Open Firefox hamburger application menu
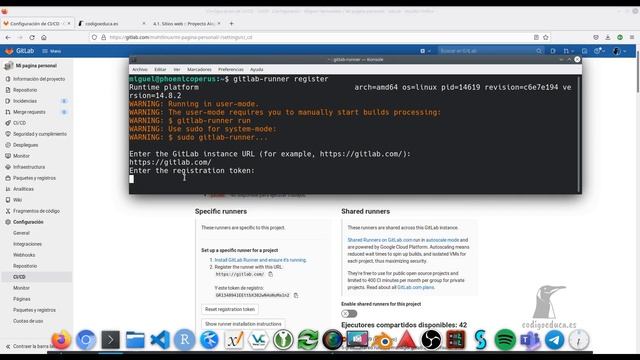This screenshot has height=360, width=640. coord(631,37)
